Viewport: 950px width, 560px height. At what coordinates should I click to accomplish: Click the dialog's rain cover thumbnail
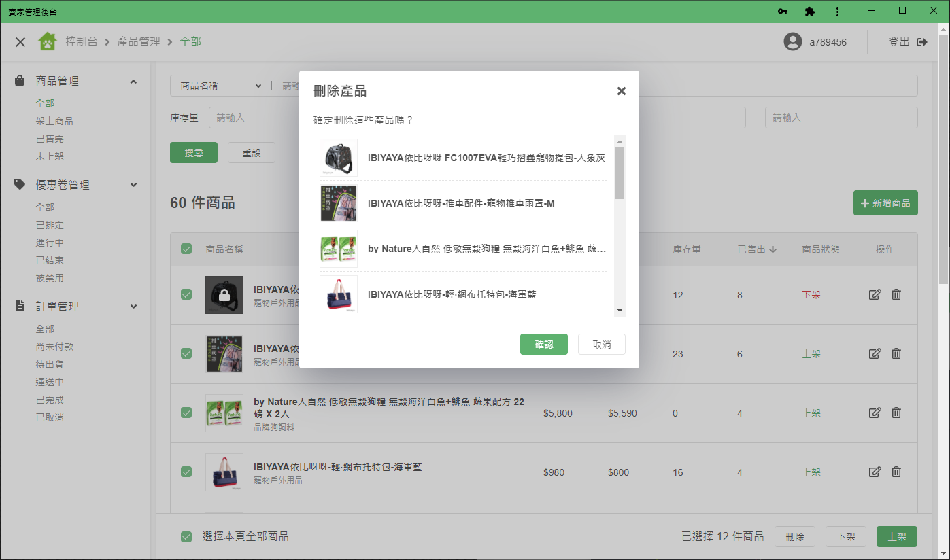click(x=339, y=203)
